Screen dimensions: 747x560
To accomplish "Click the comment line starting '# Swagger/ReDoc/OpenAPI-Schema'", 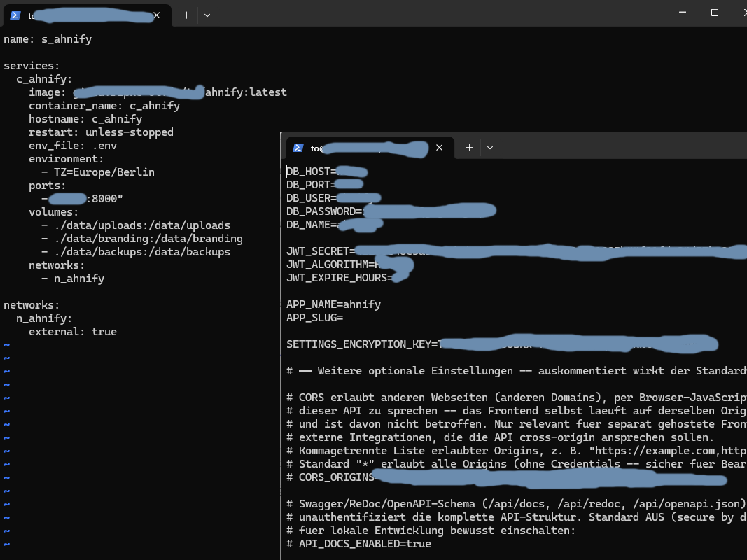I will pyautogui.click(x=517, y=504).
